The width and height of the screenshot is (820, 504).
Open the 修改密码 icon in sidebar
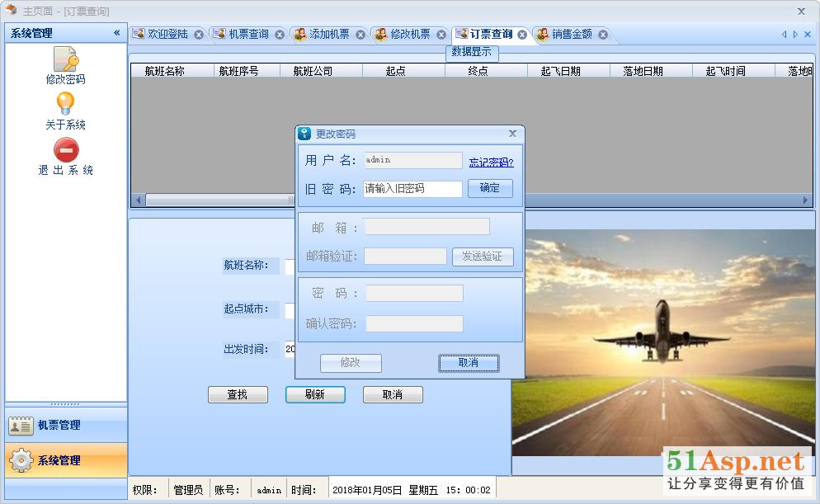coord(66,59)
